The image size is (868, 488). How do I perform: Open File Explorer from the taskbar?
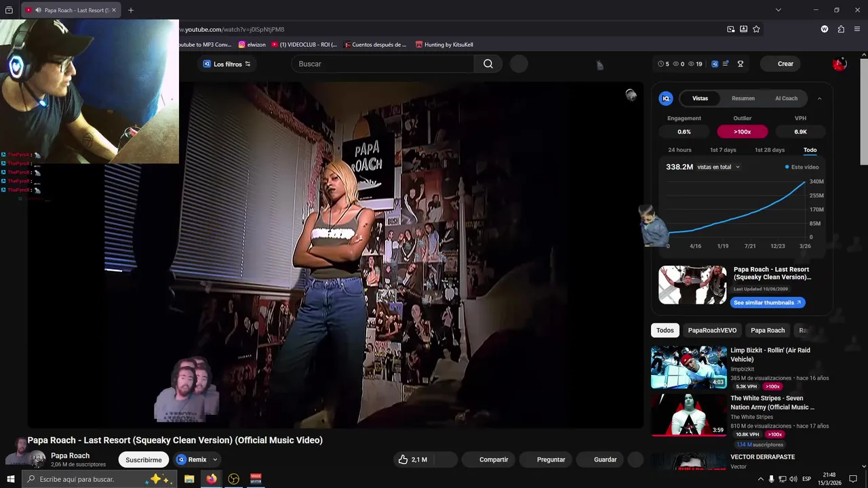coord(189,479)
